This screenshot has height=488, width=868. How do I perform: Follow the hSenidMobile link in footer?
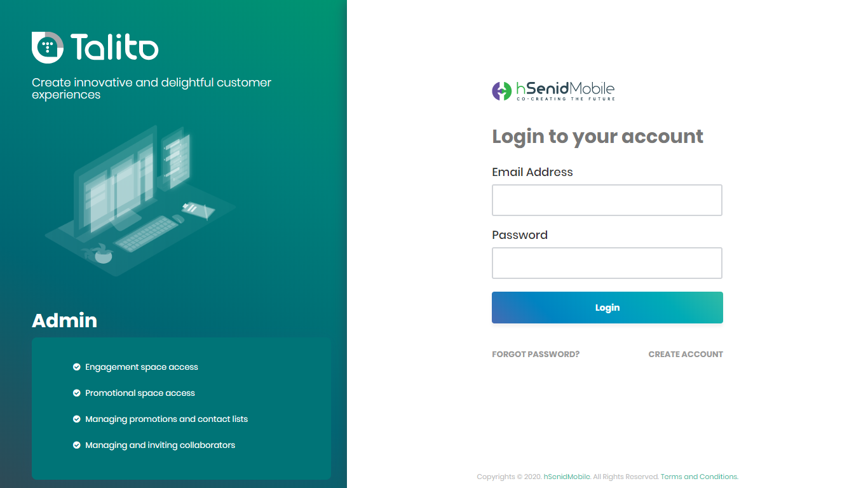(x=567, y=477)
